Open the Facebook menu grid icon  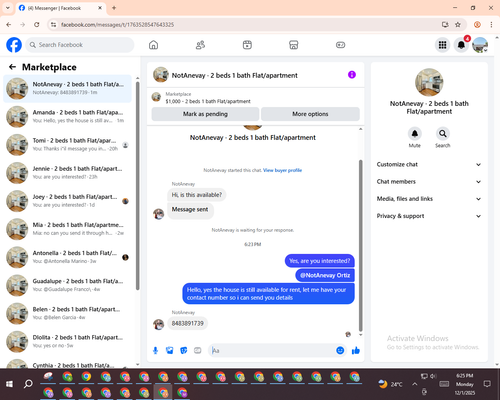point(442,45)
